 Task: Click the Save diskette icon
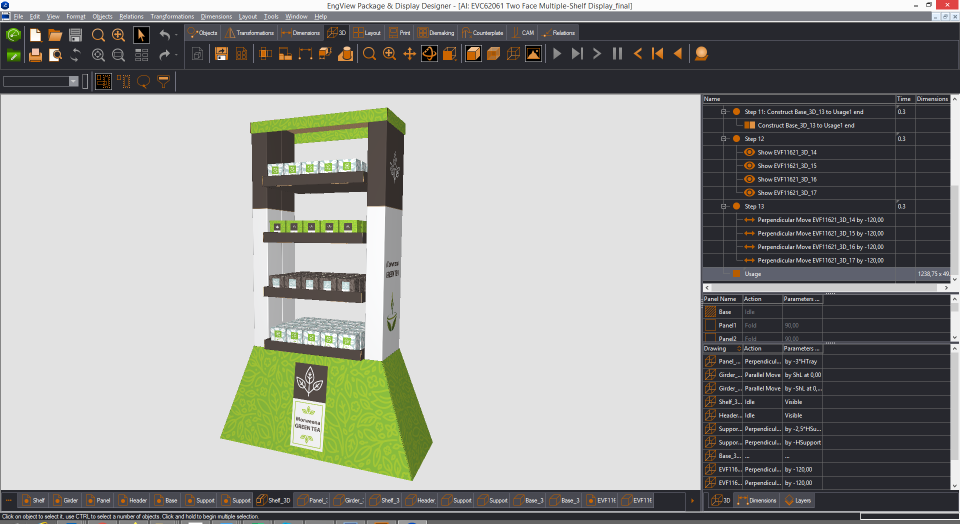[x=76, y=34]
